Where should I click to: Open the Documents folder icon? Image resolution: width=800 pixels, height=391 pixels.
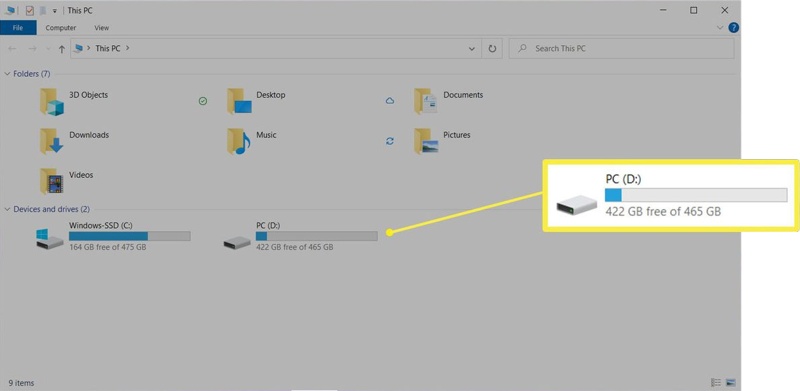[x=426, y=101]
